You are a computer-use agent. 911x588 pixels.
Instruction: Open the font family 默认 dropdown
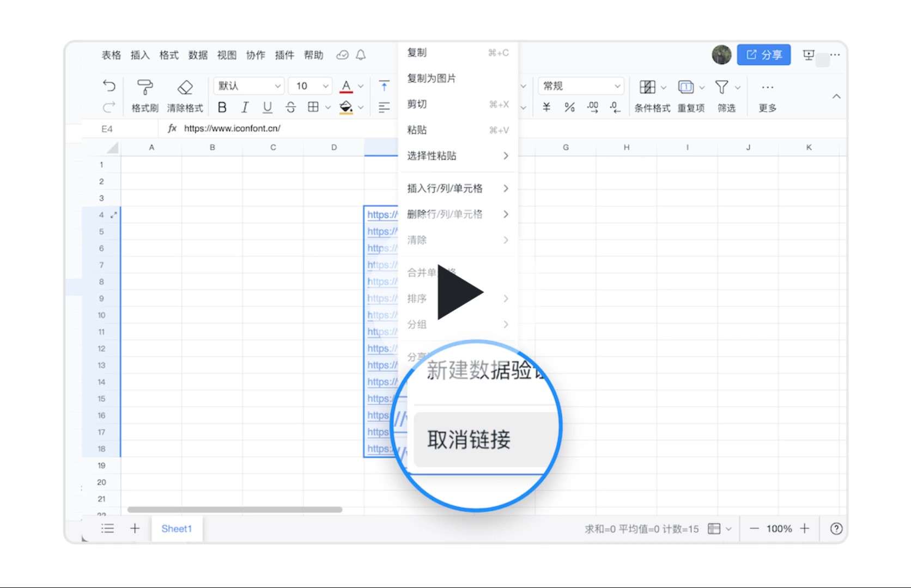pos(249,86)
